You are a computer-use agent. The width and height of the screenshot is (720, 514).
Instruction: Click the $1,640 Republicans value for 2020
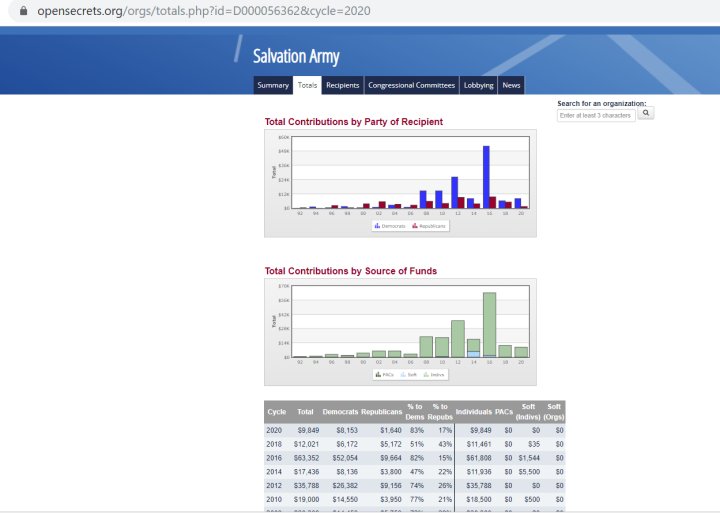391,430
